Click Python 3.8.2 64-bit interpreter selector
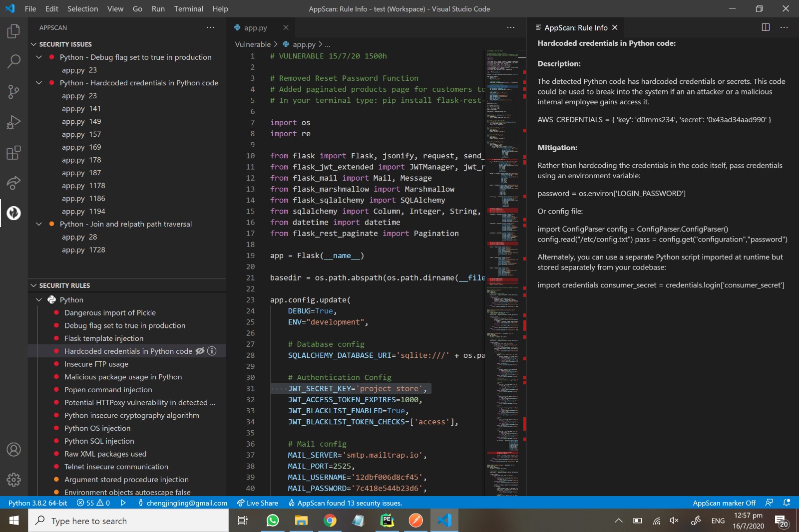The height and width of the screenshot is (532, 799). 37,503
